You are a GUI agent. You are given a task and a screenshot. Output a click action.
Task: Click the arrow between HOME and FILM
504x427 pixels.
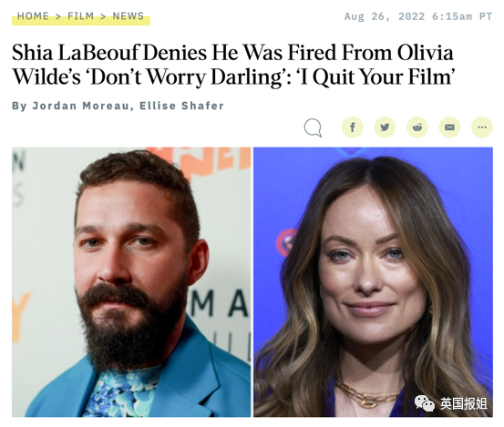(x=58, y=16)
